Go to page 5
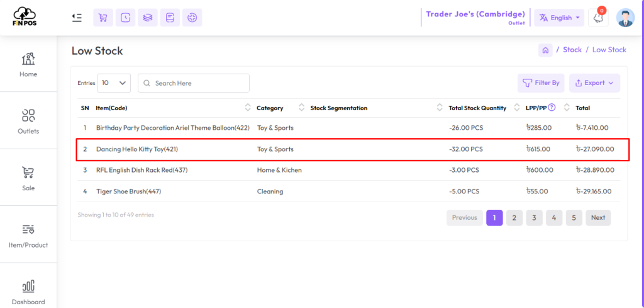This screenshot has width=644, height=308. [x=574, y=217]
